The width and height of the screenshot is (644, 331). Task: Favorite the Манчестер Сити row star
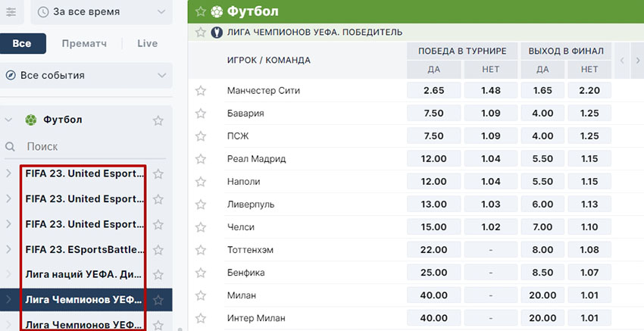[201, 91]
